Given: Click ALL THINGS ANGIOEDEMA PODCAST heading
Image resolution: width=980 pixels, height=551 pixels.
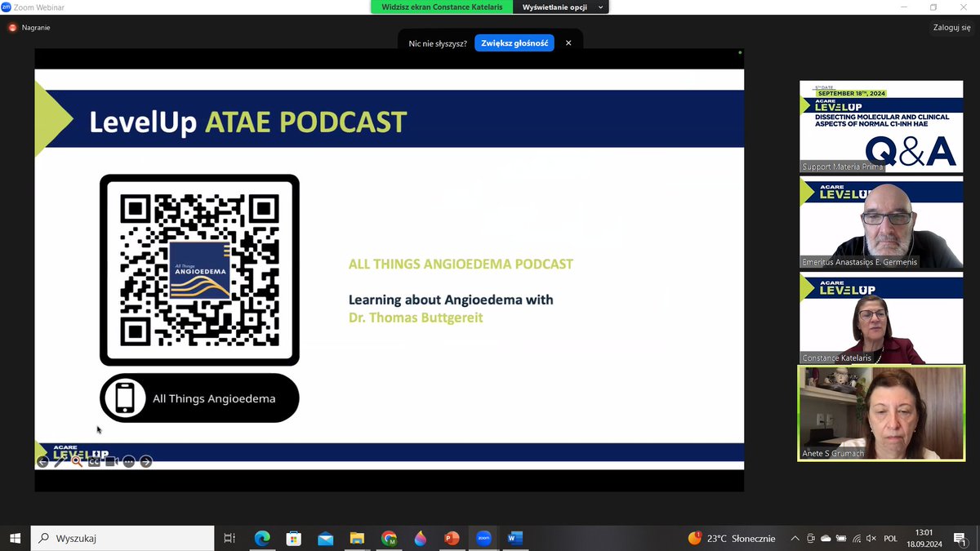Looking at the screenshot, I should (x=461, y=264).
